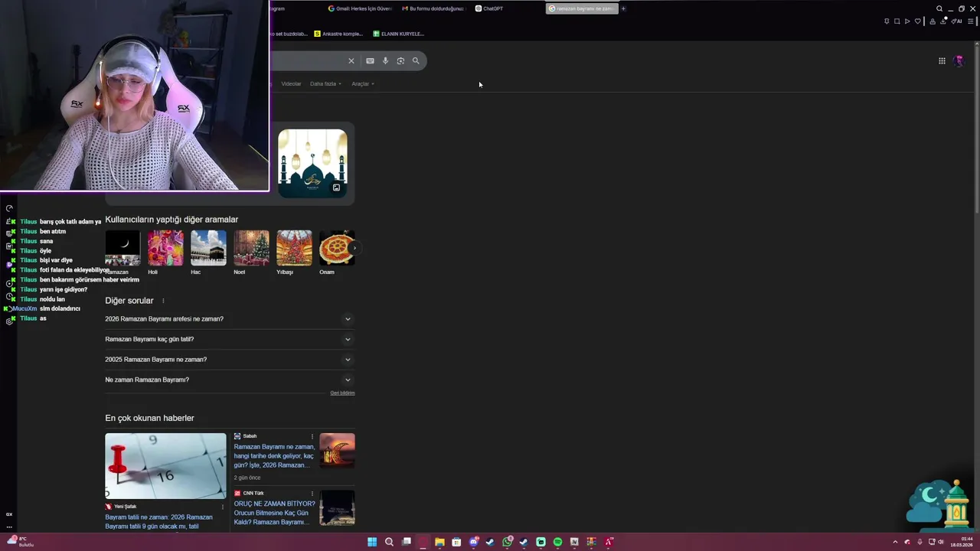Show hidden system tray icons
The height and width of the screenshot is (551, 980).
(x=895, y=542)
